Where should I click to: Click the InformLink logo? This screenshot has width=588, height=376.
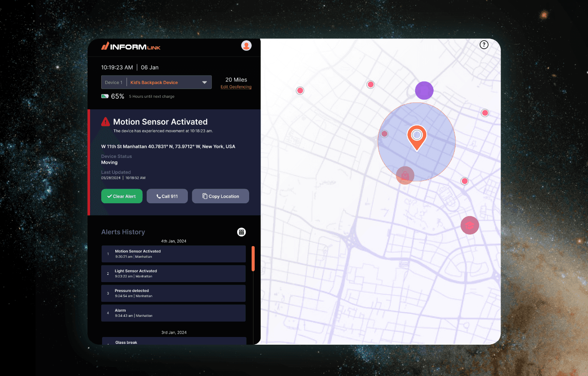coord(131,46)
